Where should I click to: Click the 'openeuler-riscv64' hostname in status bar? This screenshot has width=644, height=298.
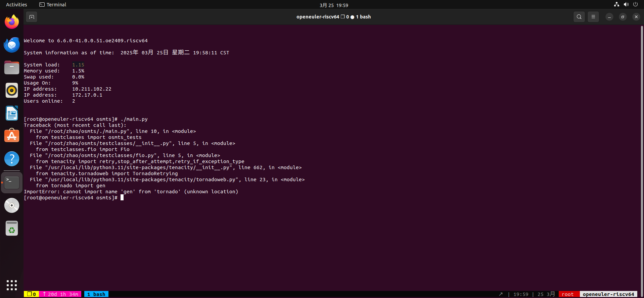(x=608, y=294)
